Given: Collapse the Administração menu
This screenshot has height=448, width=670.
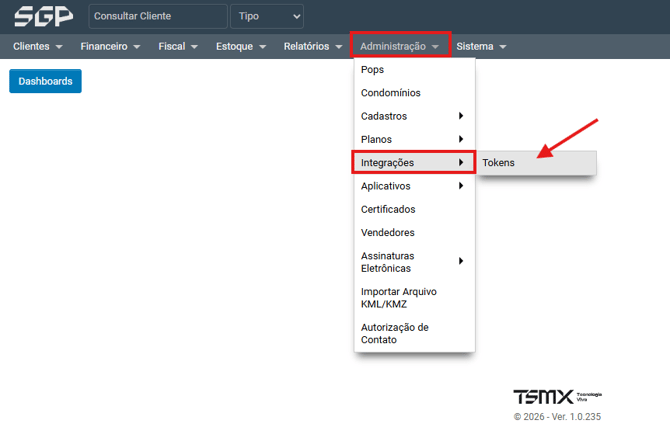Looking at the screenshot, I should [x=399, y=47].
